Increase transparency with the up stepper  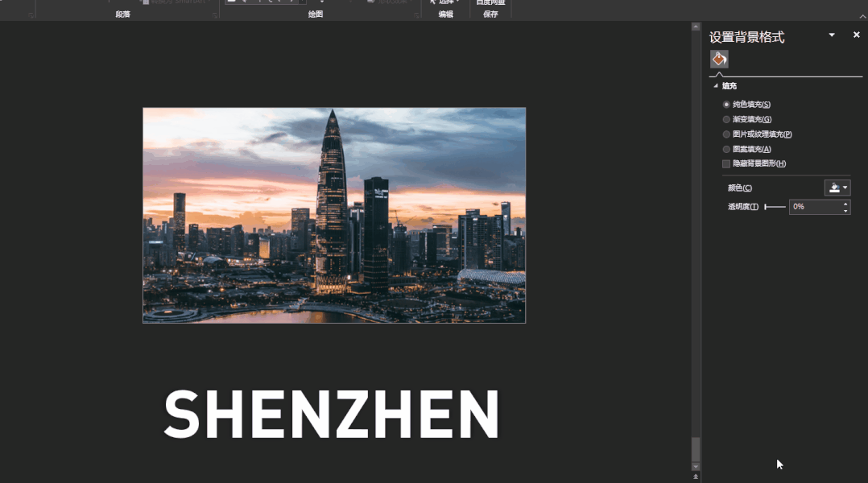tap(845, 204)
